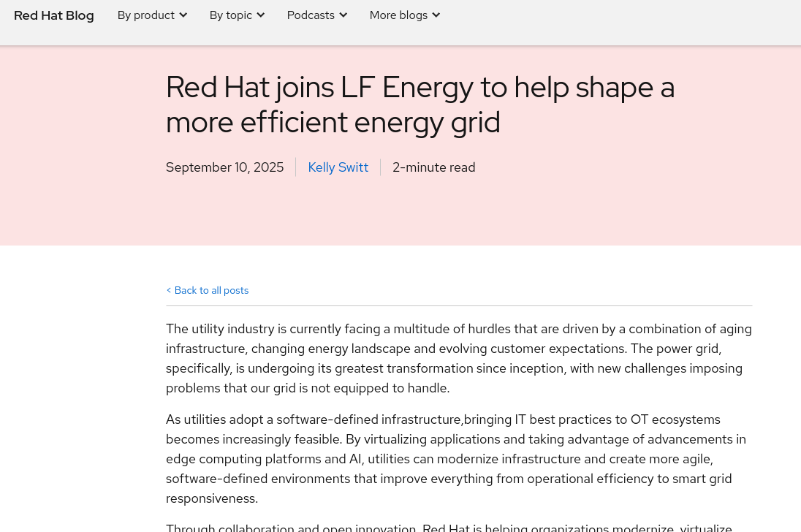Click the horizontal rule under Back to all posts

click(458, 305)
